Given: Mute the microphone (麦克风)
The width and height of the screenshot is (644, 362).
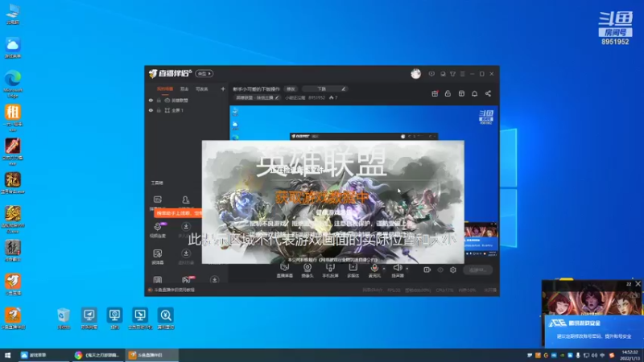Looking at the screenshot, I should (x=374, y=270).
